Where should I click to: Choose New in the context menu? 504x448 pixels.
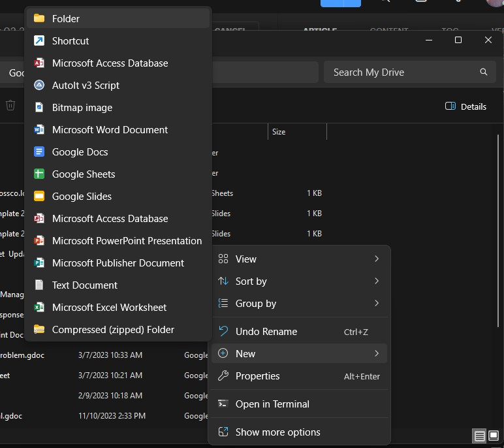299,353
